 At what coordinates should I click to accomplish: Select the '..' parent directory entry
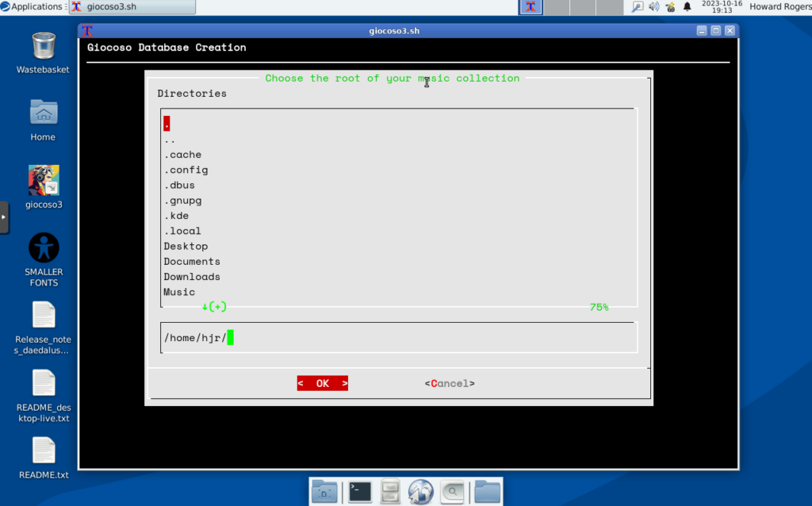click(x=170, y=140)
